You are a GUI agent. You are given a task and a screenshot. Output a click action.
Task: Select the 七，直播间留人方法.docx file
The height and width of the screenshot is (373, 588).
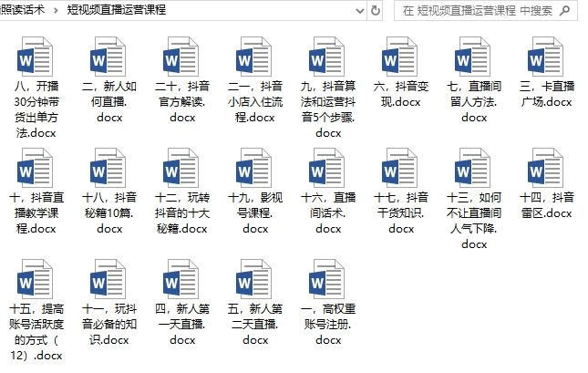click(x=474, y=60)
